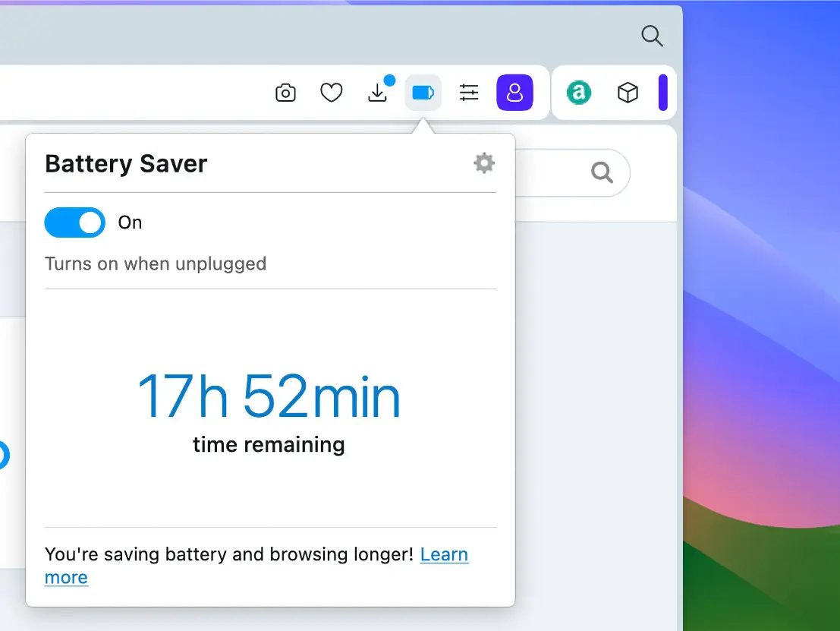
Task: Click the Battery Saver popup heading
Action: (126, 163)
